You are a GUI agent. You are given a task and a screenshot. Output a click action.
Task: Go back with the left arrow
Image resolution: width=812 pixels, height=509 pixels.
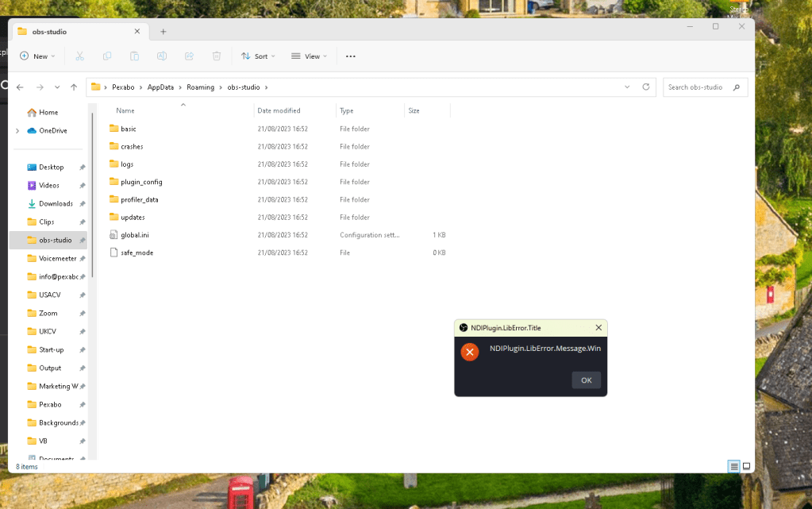(x=20, y=87)
